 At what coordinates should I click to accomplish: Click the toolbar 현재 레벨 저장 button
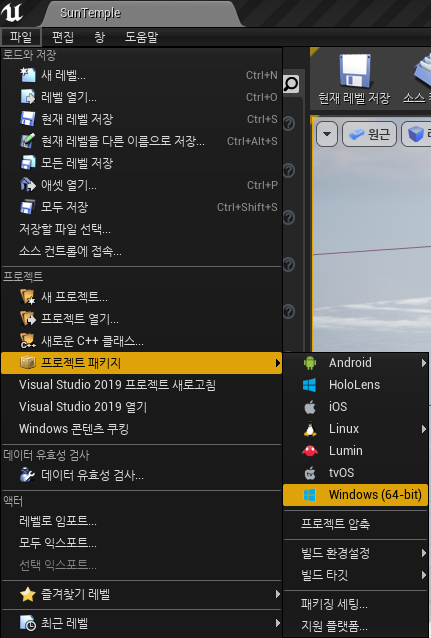click(354, 79)
